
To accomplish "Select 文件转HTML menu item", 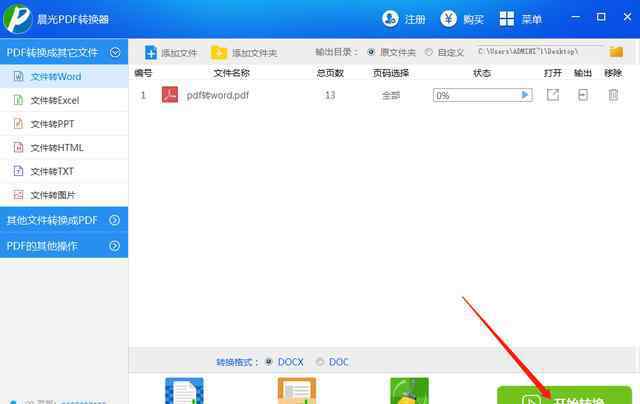I will pos(64,147).
